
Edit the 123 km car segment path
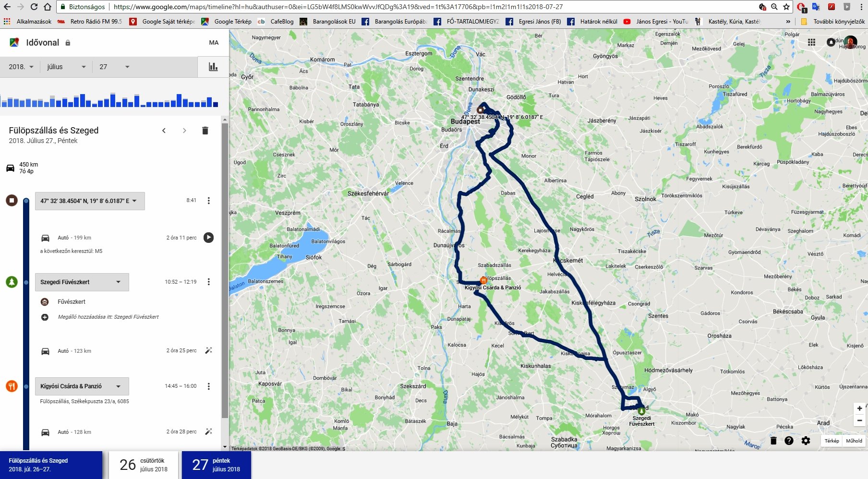(208, 351)
